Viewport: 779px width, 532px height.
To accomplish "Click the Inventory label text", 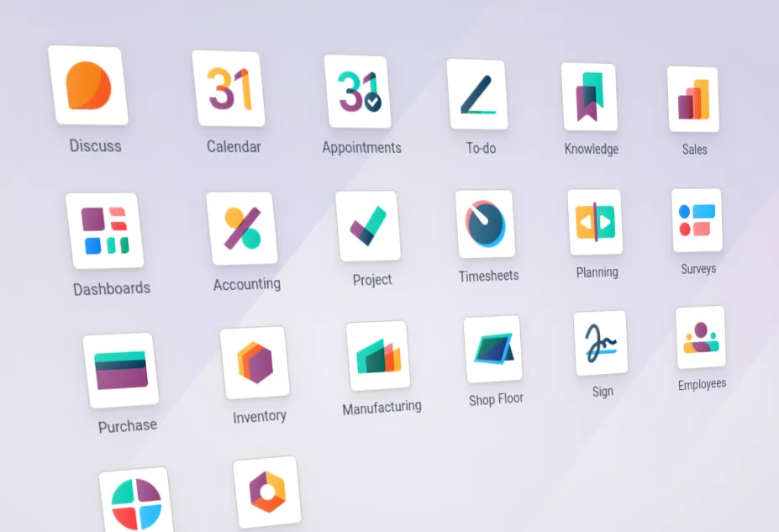I will [x=260, y=416].
